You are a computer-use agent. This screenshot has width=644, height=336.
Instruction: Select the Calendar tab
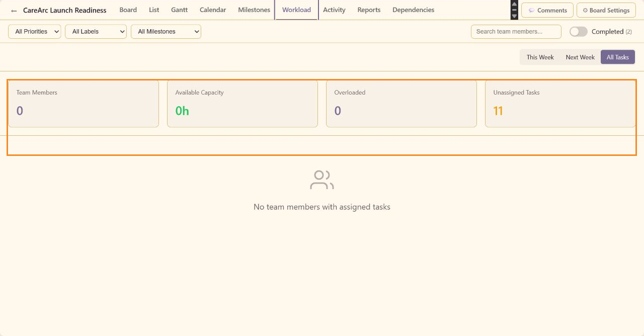pyautogui.click(x=213, y=10)
